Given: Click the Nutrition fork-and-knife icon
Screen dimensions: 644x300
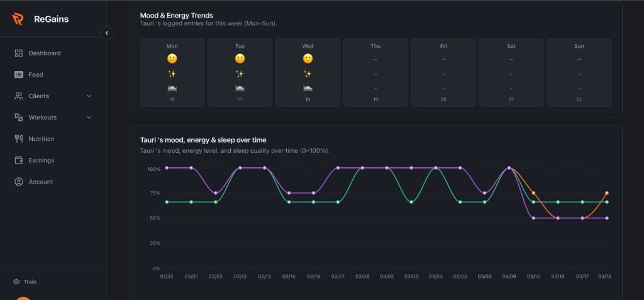Looking at the screenshot, I should 18,139.
